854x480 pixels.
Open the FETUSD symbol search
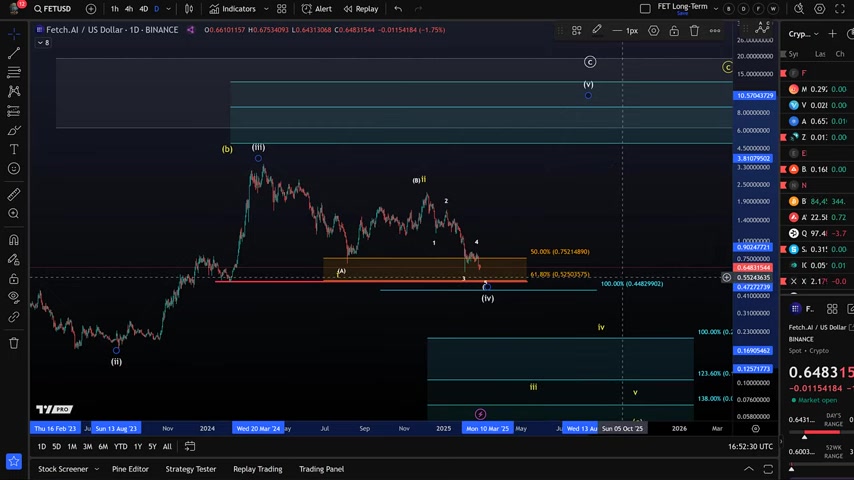click(x=53, y=9)
